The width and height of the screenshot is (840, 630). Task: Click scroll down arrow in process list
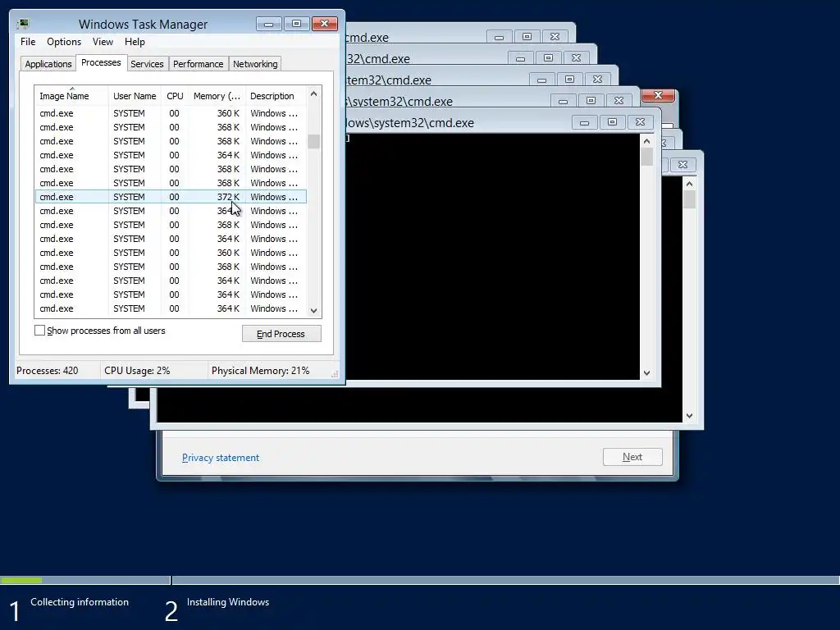[314, 311]
